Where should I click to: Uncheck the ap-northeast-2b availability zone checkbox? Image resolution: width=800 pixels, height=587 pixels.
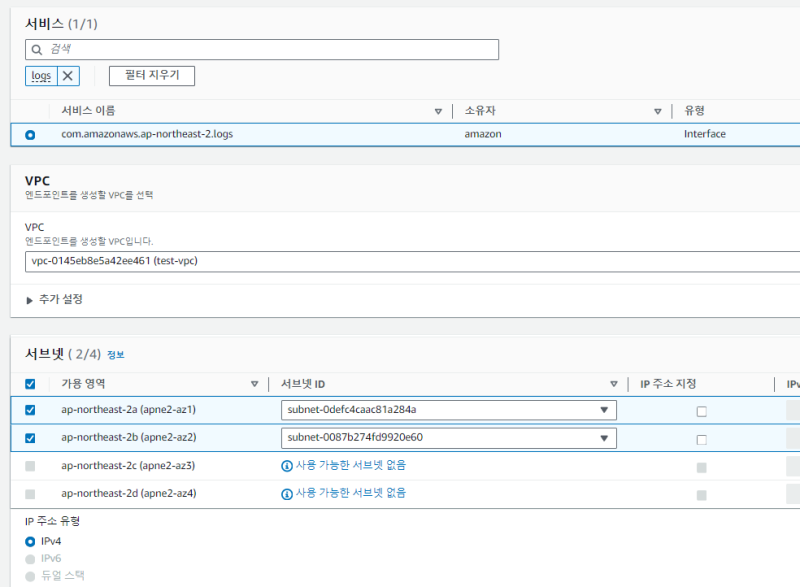30,438
